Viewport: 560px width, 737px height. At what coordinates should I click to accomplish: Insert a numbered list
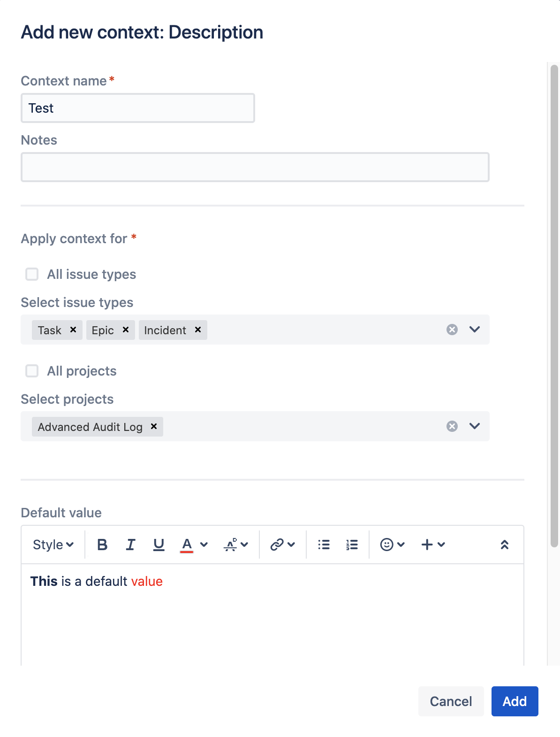coord(352,545)
